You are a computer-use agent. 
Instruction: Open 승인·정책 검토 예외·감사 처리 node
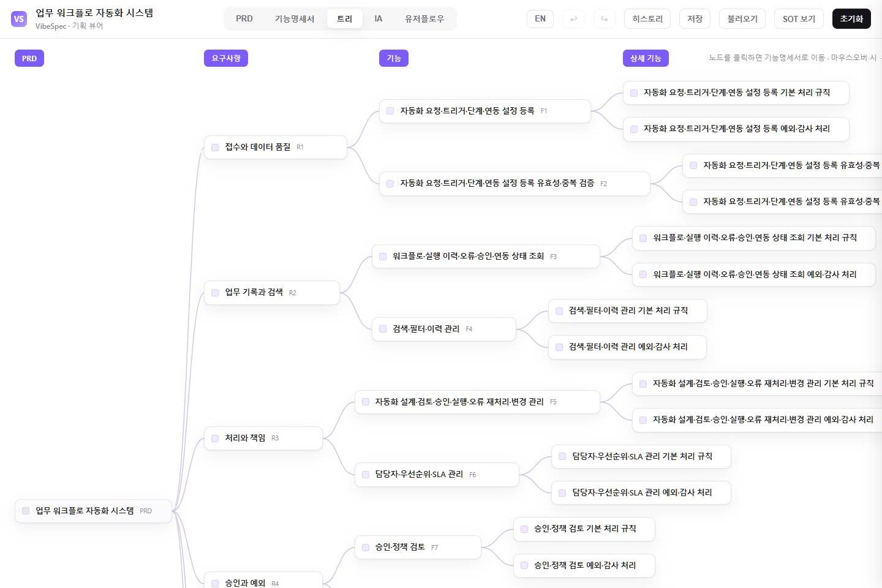pos(584,565)
